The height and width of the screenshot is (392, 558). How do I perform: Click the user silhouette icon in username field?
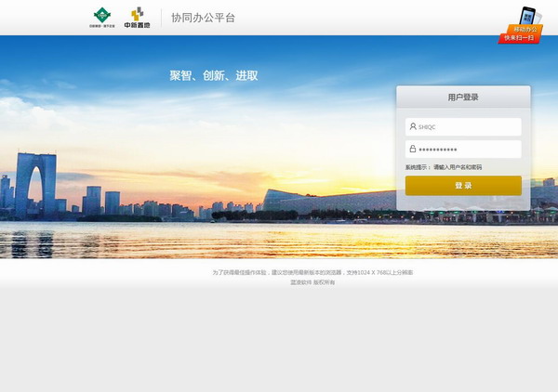[x=413, y=126]
